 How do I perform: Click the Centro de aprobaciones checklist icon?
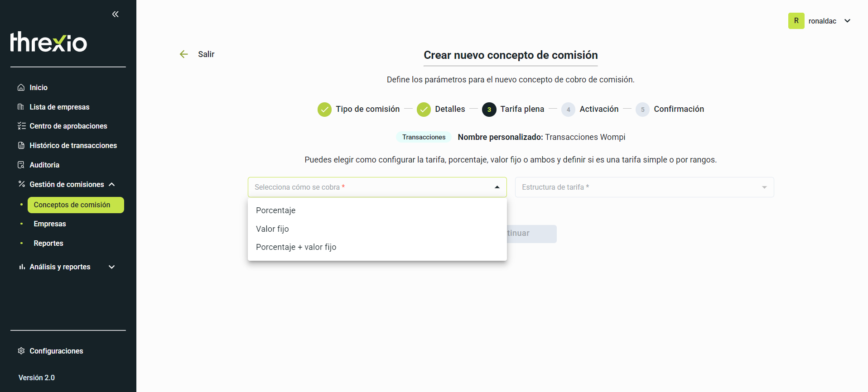(21, 126)
